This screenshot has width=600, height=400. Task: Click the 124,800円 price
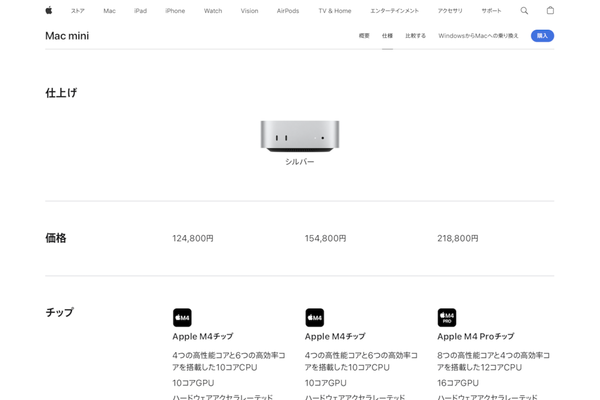[193, 238]
